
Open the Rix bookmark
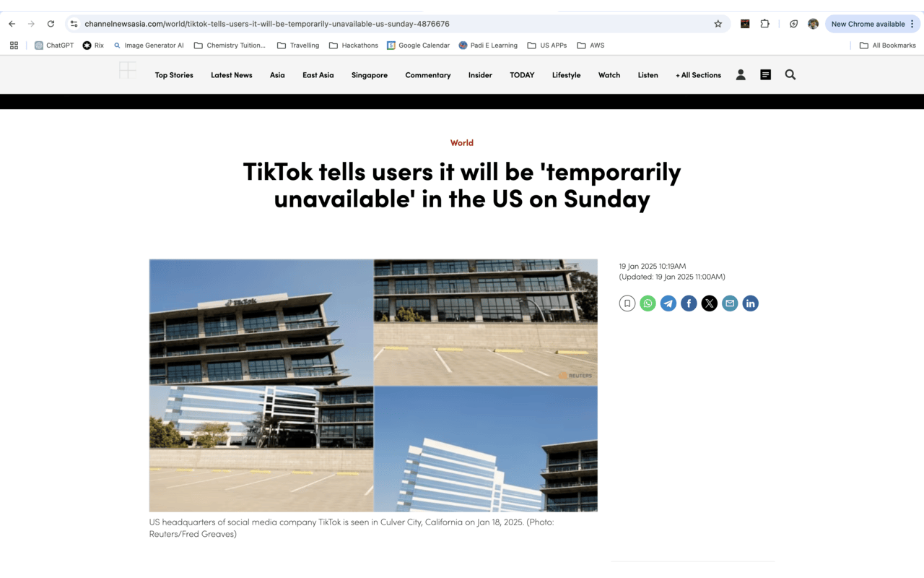coord(93,45)
